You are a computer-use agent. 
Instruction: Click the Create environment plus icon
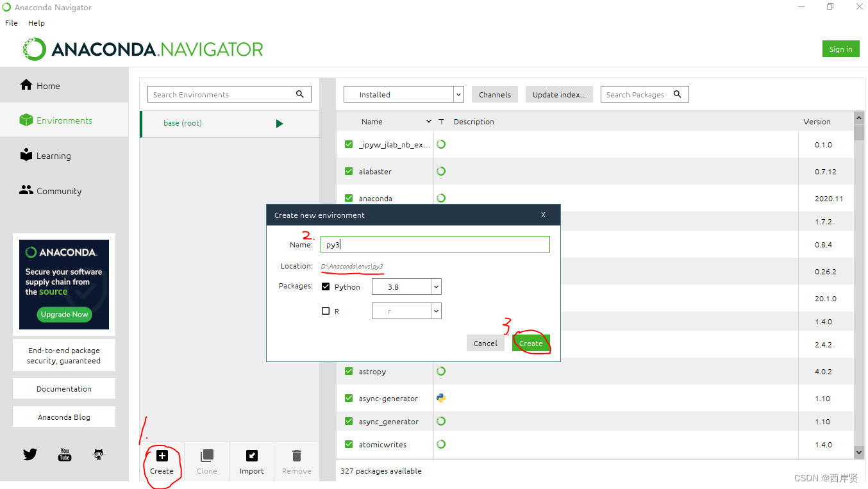(x=162, y=456)
